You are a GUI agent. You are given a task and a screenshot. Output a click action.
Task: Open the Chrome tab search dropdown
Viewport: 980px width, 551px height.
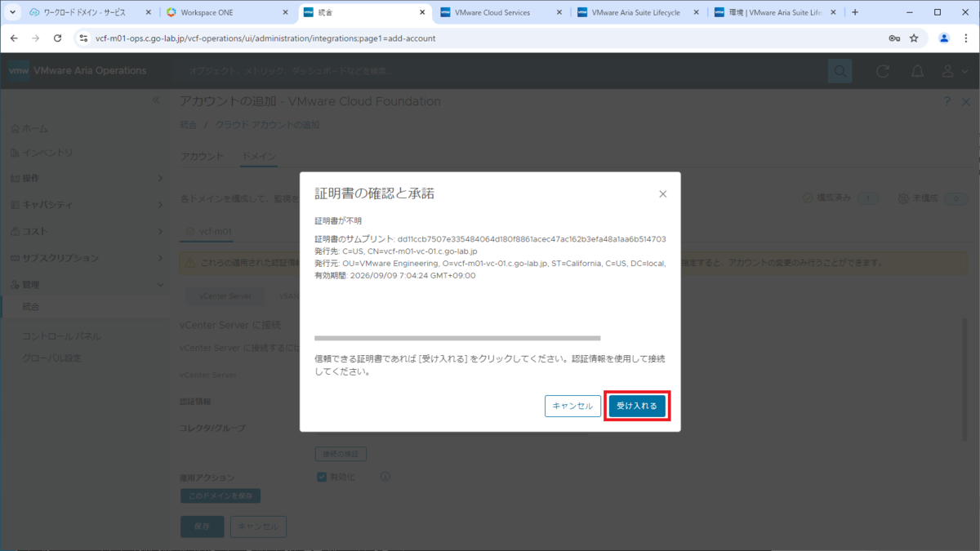pos(11,13)
